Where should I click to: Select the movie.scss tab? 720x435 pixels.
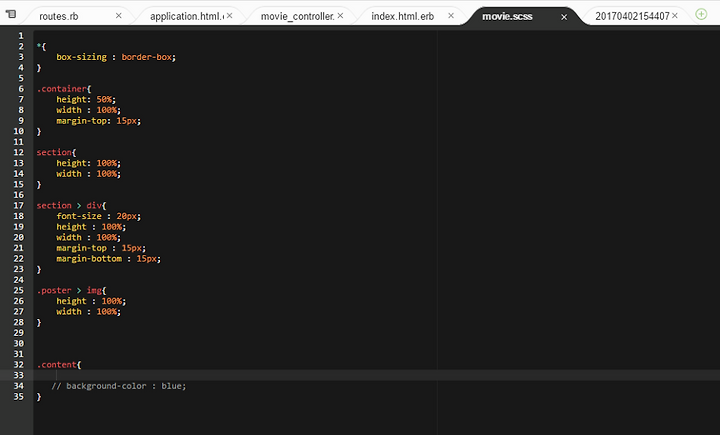507,17
